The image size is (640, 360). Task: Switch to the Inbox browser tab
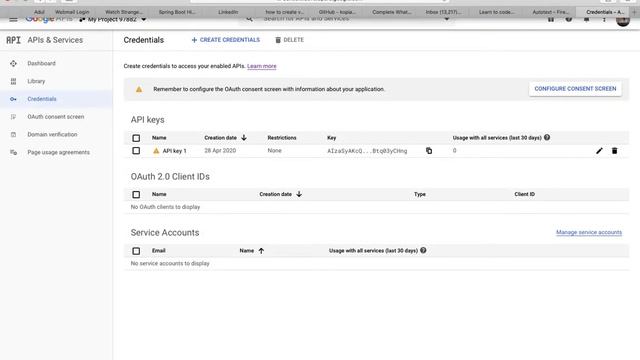tap(443, 12)
